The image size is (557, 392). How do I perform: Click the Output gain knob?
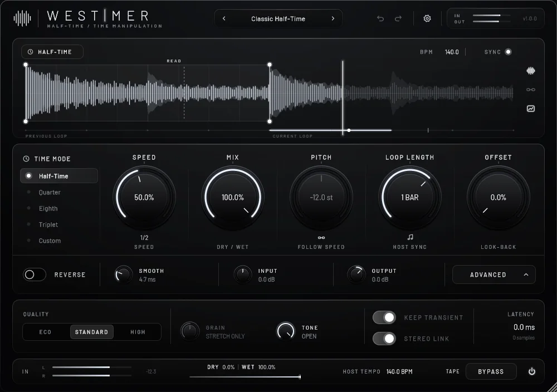click(x=356, y=275)
